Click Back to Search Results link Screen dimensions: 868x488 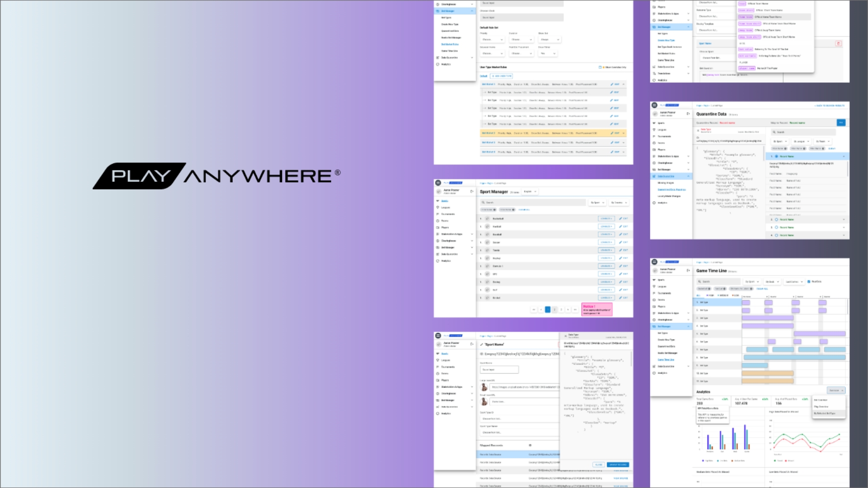(x=829, y=106)
